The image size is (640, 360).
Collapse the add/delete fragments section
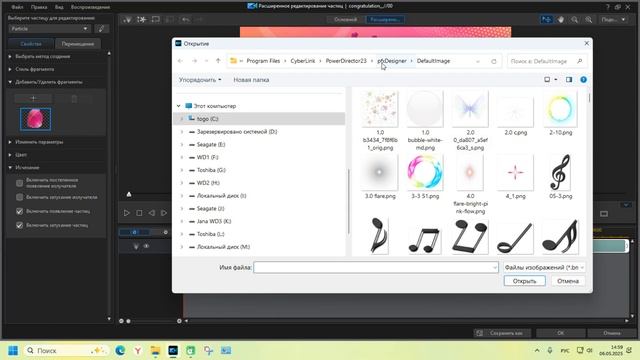(10, 82)
